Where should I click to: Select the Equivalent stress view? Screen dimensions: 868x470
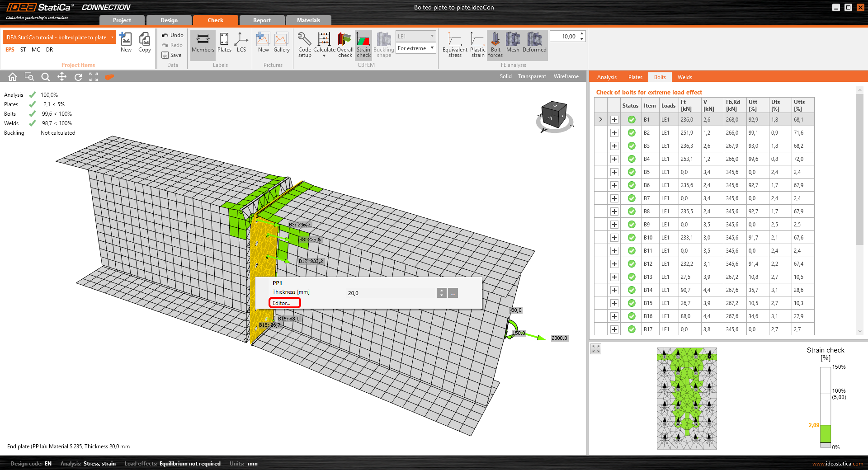click(455, 44)
